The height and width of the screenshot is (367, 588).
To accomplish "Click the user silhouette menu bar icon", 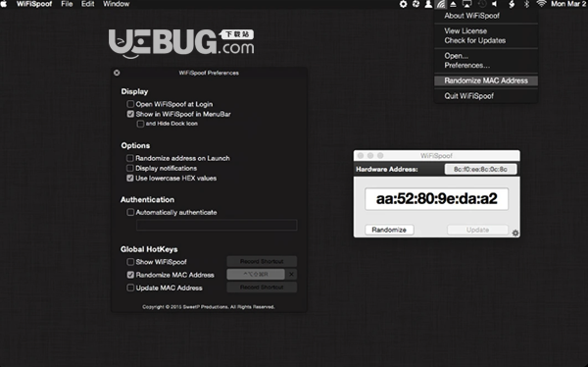I will [428, 4].
